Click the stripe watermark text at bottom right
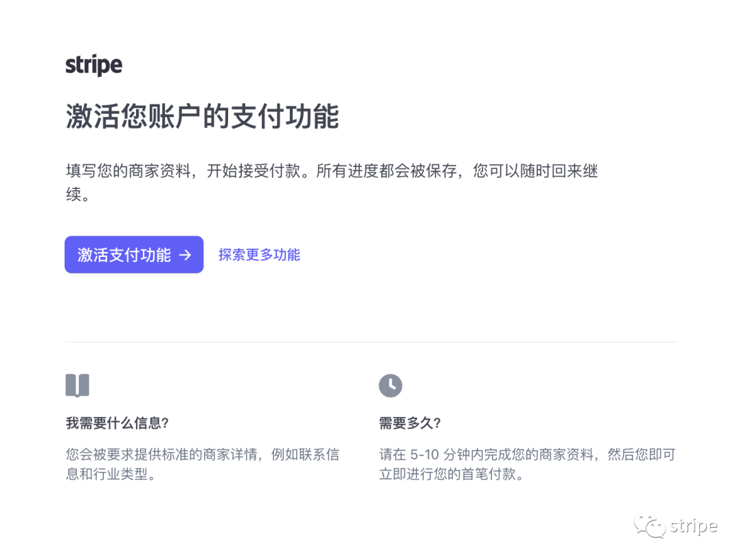The image size is (742, 560). 694,526
